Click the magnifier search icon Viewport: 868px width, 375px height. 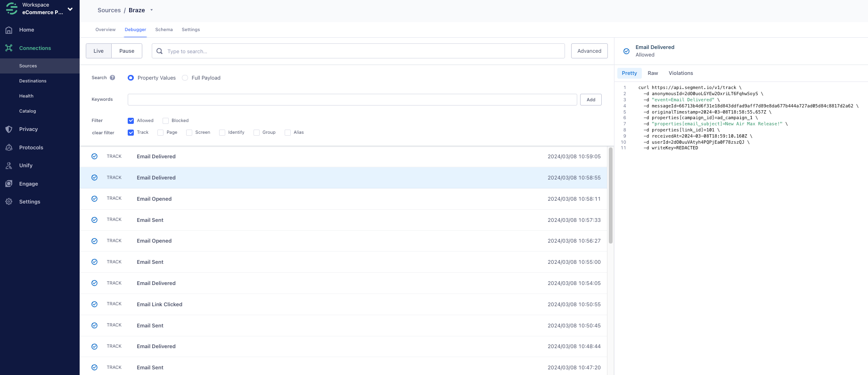(160, 51)
